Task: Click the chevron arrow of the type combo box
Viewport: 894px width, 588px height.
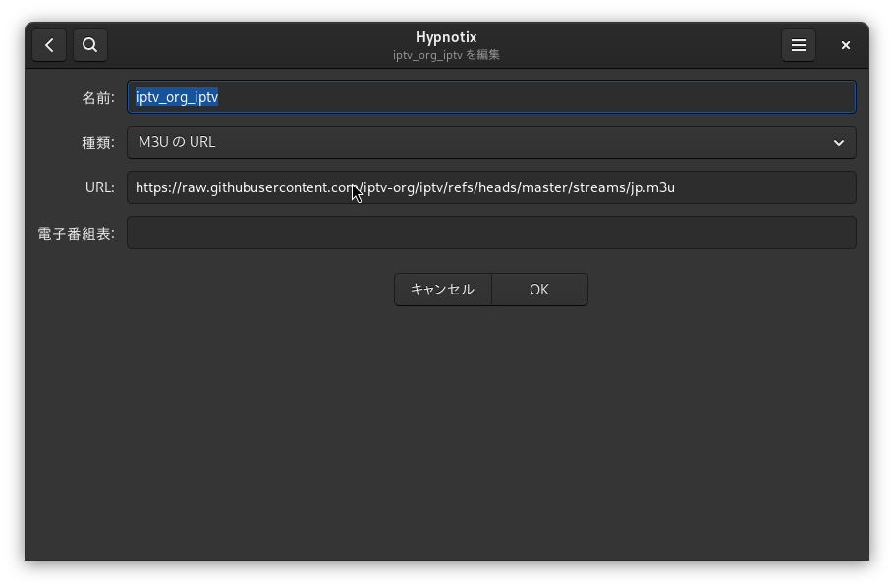Action: 839,143
